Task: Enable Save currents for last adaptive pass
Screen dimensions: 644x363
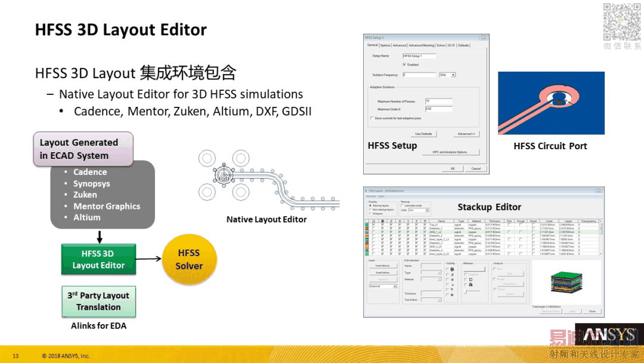Action: [372, 118]
